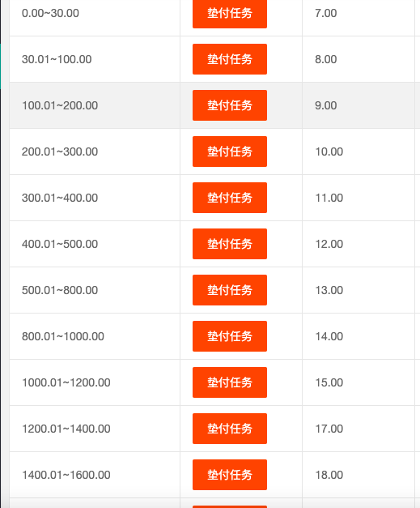
Task: Select the 500.01~800.00 price range cell
Action: (95, 290)
